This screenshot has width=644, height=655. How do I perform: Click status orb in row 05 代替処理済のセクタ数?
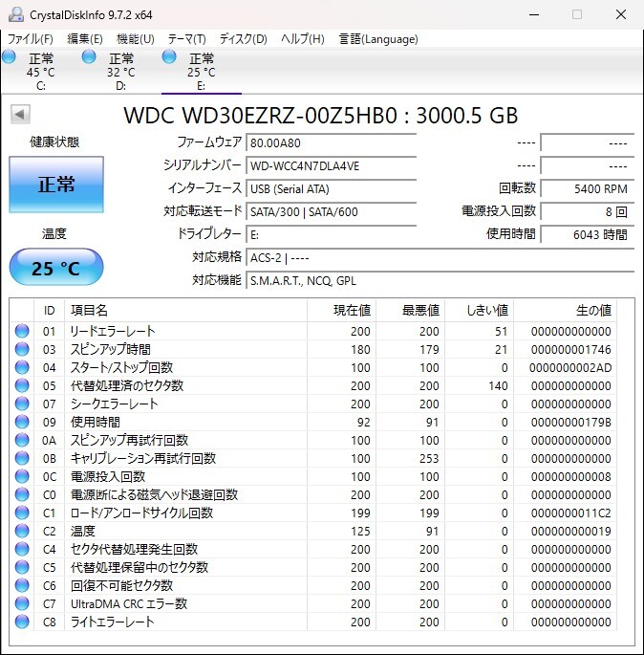click(22, 385)
